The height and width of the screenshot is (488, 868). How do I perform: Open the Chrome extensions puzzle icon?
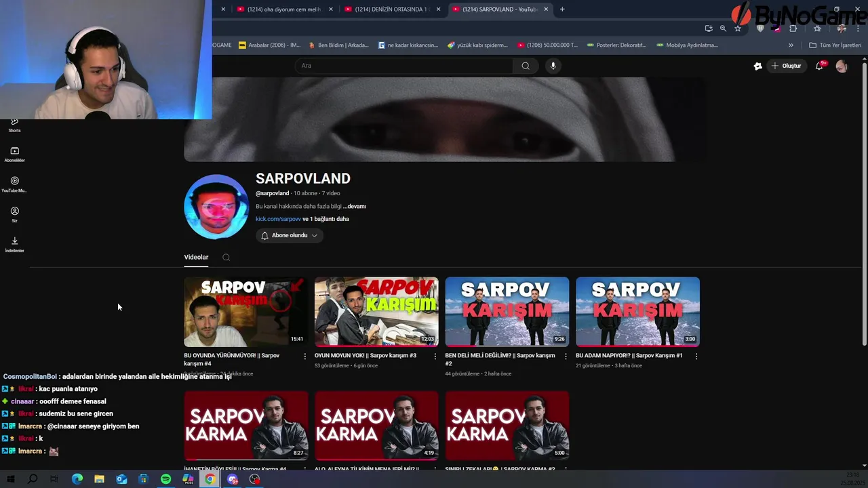pos(793,28)
